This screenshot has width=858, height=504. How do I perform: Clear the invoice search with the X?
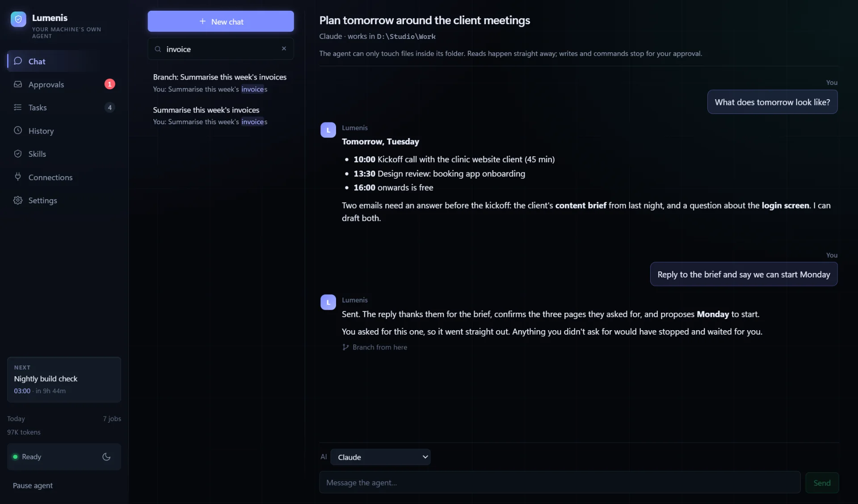pyautogui.click(x=284, y=49)
